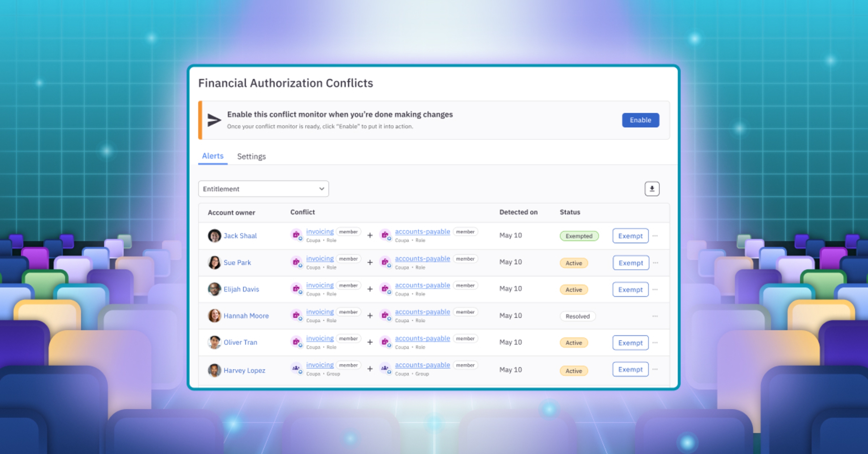Screen dimensions: 868x454
Task: Select the Account owner column header
Action: [x=232, y=213]
